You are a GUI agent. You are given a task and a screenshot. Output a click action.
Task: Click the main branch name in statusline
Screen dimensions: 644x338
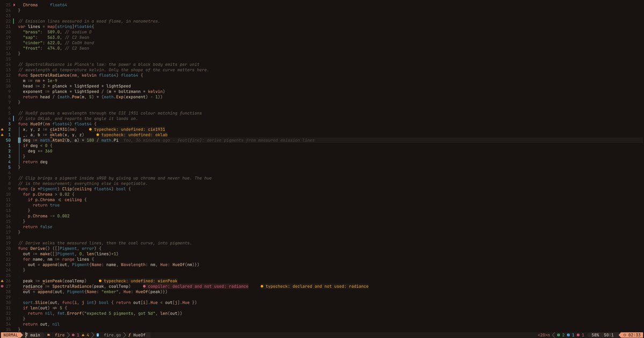tap(35, 335)
